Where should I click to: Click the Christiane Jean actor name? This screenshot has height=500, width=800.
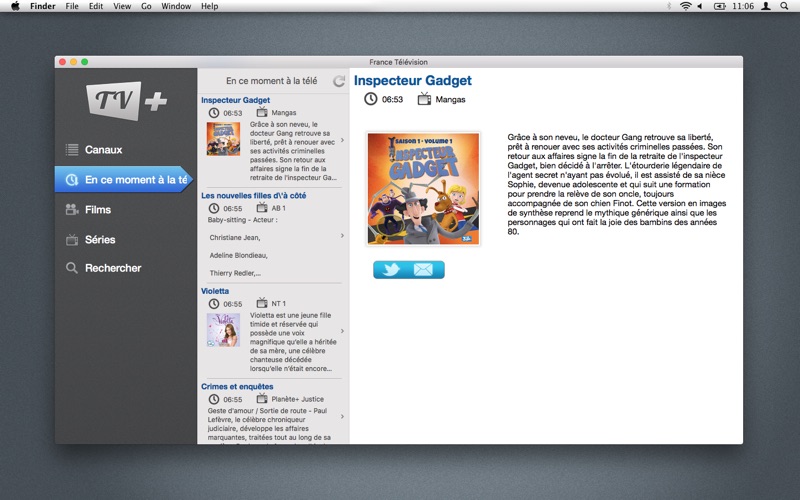[x=235, y=238]
